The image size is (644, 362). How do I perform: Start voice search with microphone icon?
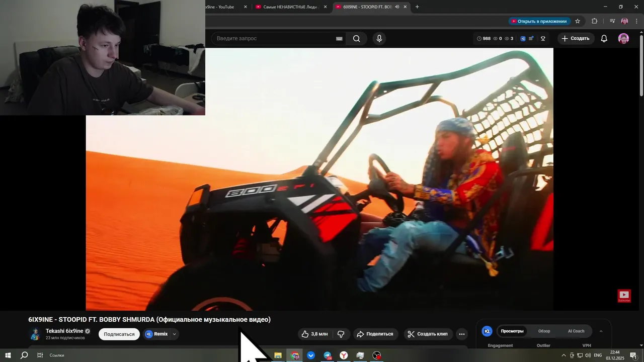click(x=379, y=39)
